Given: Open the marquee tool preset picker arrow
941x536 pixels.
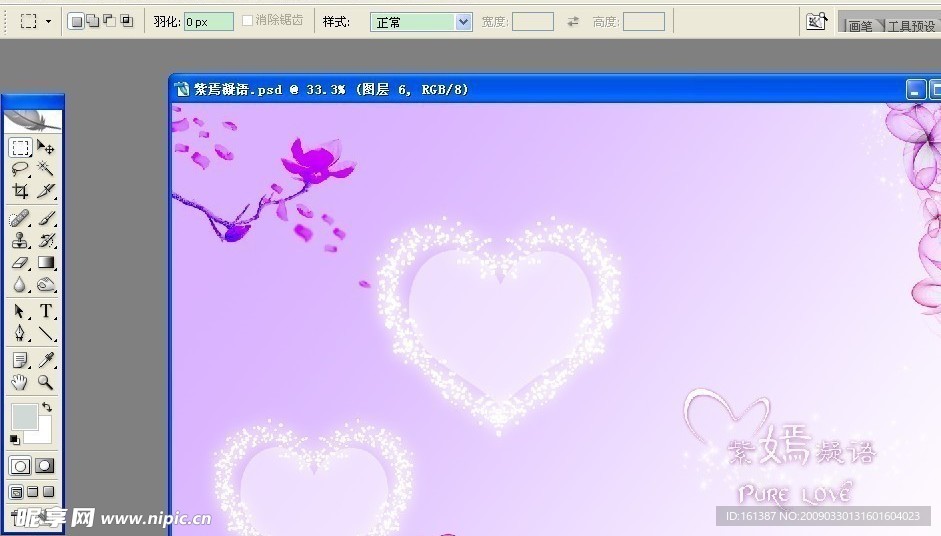Looking at the screenshot, I should tap(49, 22).
